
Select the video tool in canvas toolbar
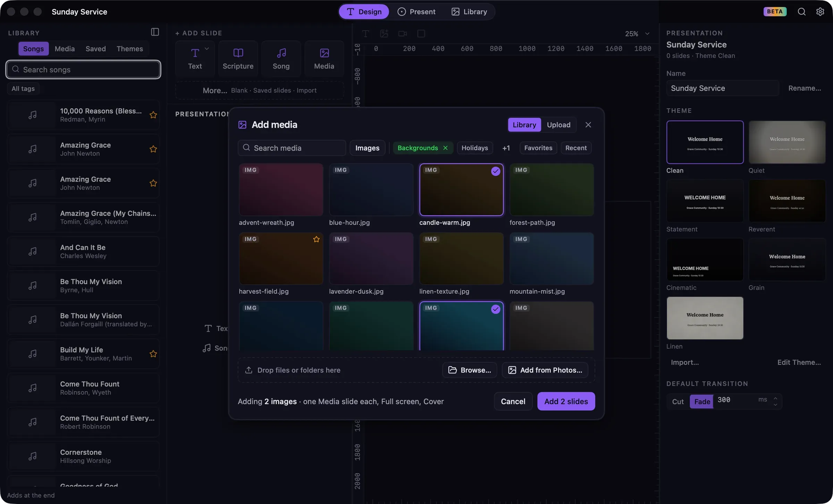403,34
